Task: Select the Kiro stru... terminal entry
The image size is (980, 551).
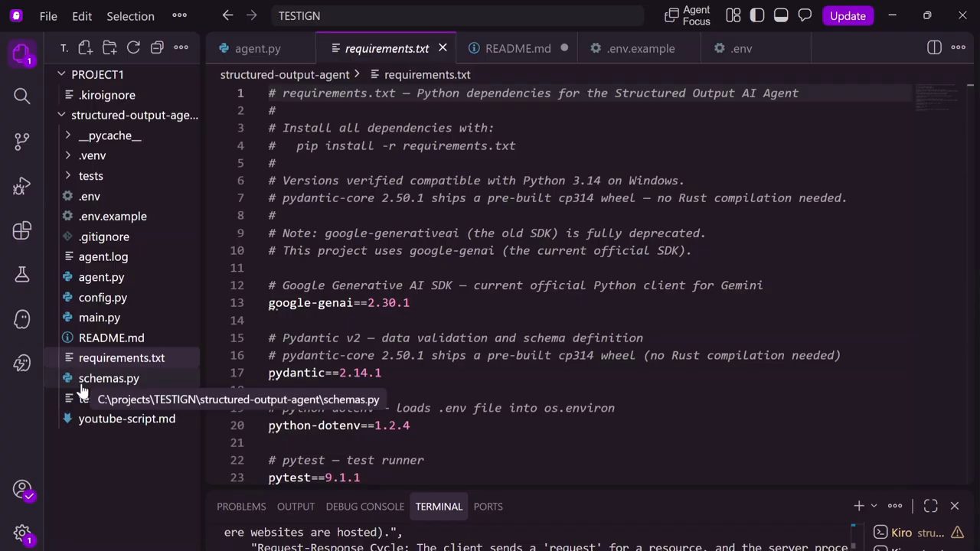Action: click(917, 533)
